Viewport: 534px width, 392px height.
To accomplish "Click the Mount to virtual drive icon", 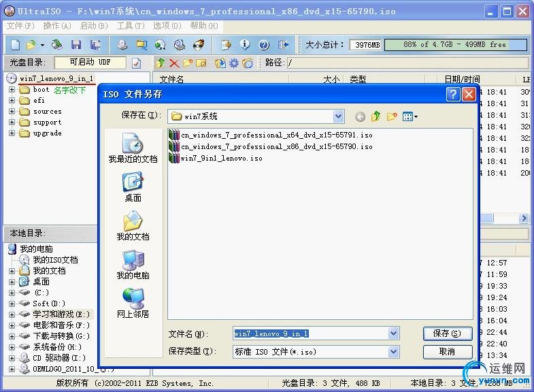I will point(180,45).
